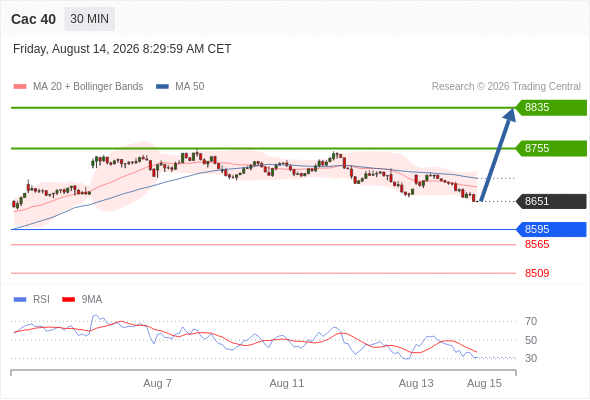Click the MA 20 + Bollinger Bands legend swatch

point(20,87)
